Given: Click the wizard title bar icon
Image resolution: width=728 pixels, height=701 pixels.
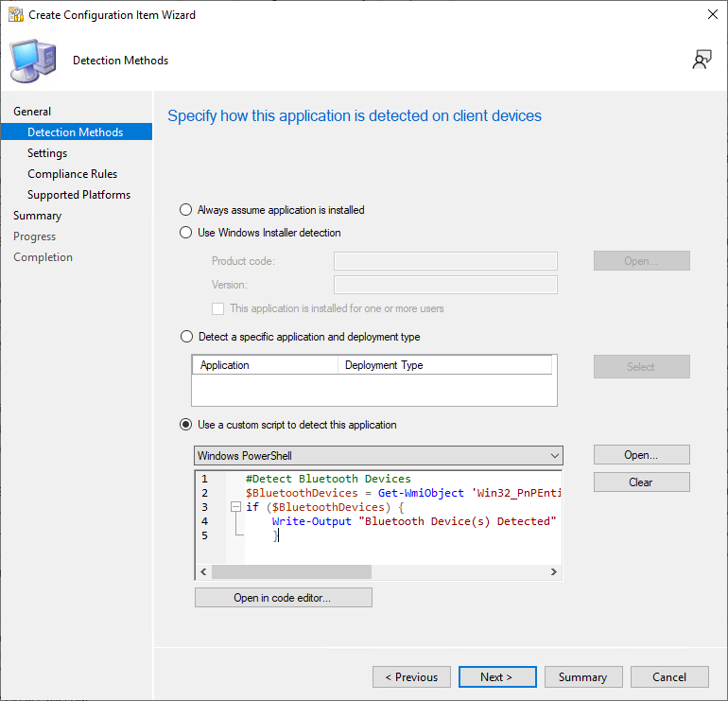Looking at the screenshot, I should pyautogui.click(x=15, y=15).
